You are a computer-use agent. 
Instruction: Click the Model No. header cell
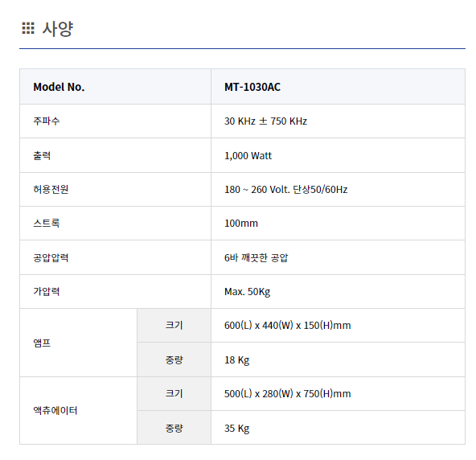point(115,87)
